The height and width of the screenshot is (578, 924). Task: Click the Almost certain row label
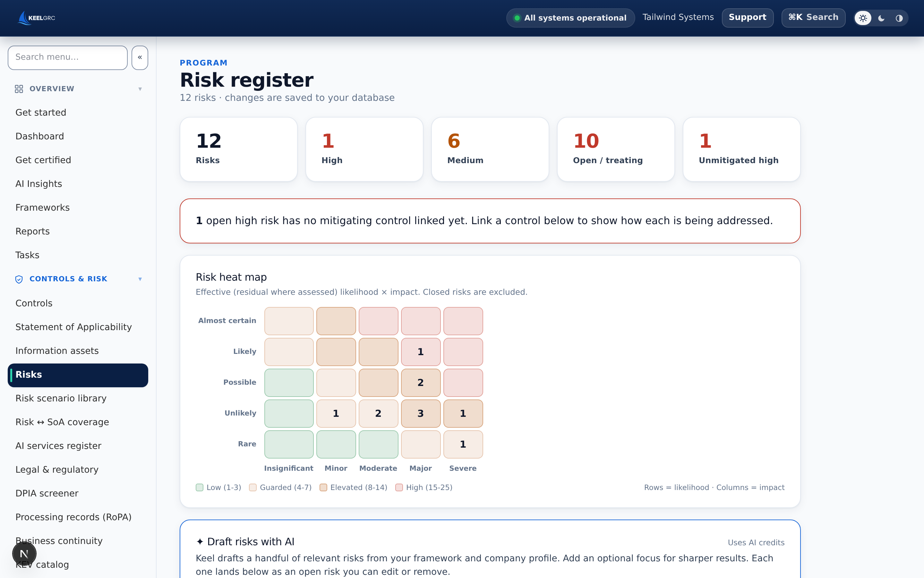coord(227,321)
